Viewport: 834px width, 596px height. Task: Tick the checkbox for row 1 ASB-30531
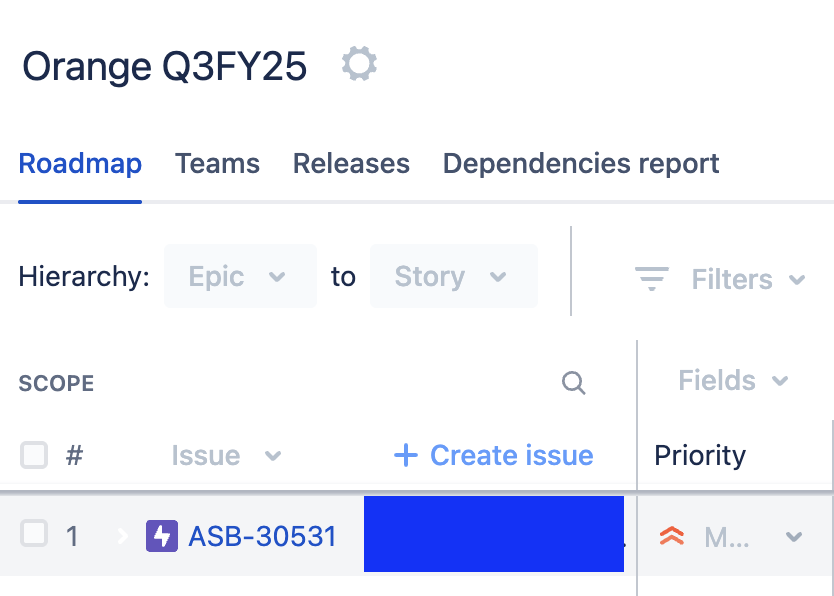[34, 533]
